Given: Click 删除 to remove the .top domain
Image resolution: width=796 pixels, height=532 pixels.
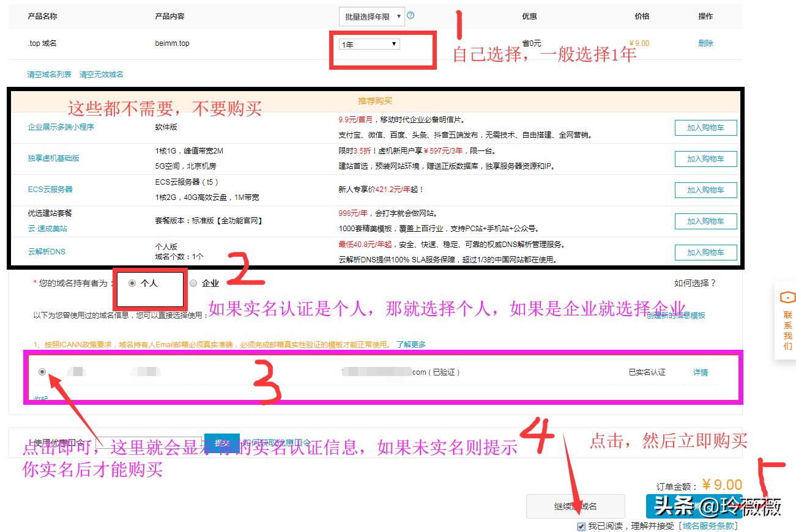Looking at the screenshot, I should [x=704, y=43].
